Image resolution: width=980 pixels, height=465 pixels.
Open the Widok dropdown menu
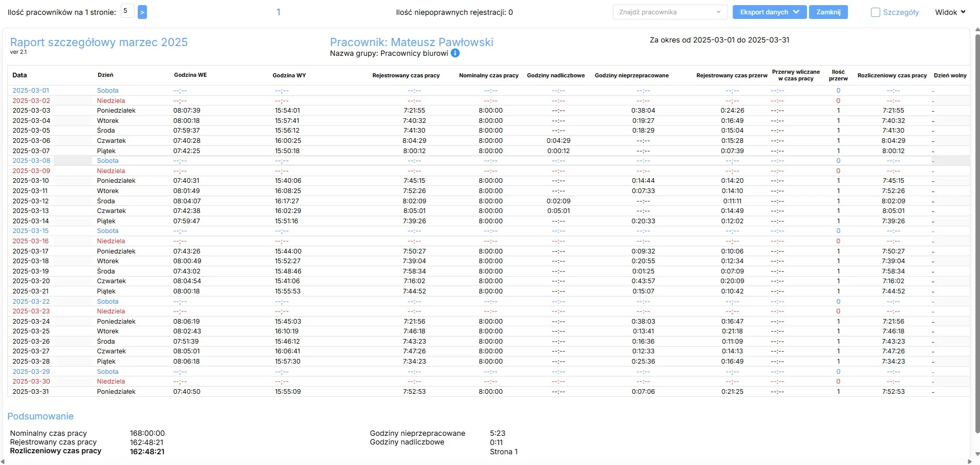tap(950, 12)
